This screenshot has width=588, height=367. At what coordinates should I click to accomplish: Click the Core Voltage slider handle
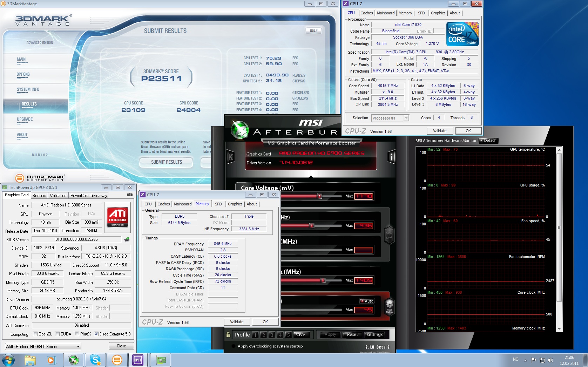pyautogui.click(x=320, y=196)
